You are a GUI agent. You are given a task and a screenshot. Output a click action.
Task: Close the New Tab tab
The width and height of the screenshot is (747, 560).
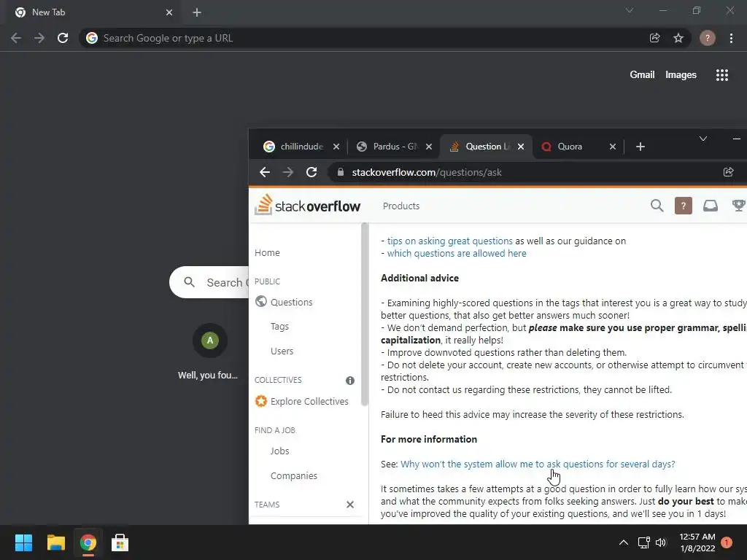pos(169,12)
